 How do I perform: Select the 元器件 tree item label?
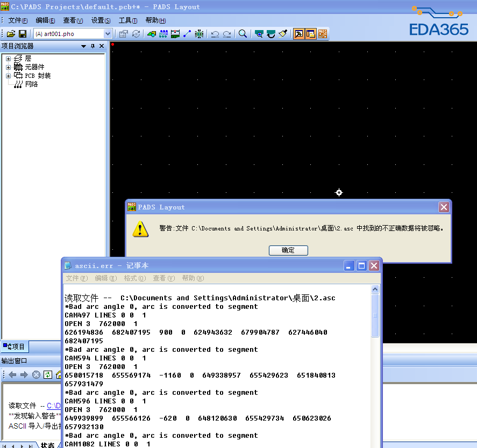(x=34, y=67)
